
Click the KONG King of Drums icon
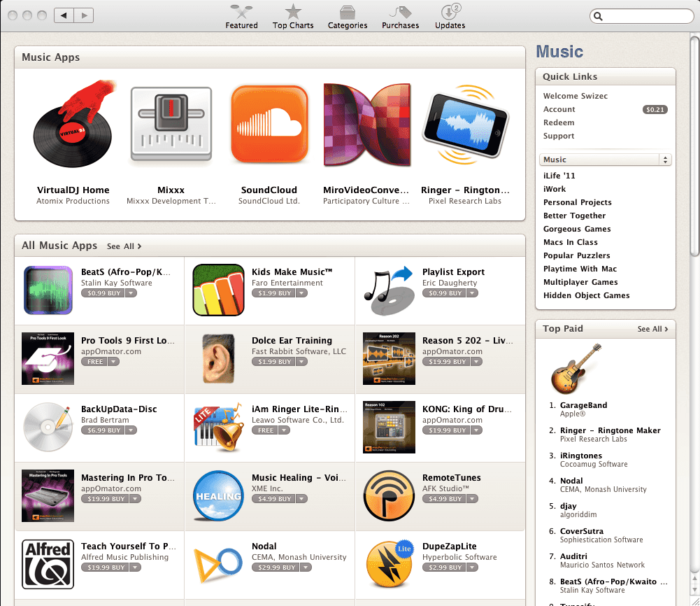389,427
